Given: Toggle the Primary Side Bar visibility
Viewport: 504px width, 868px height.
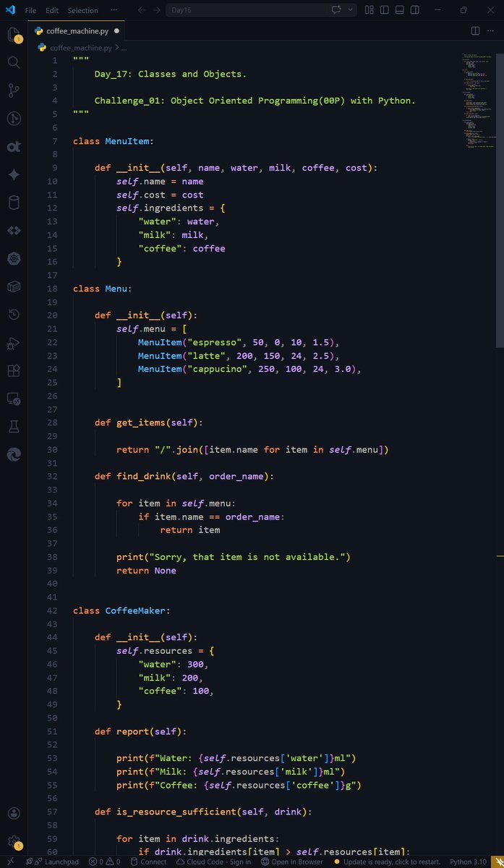Looking at the screenshot, I should [384, 10].
